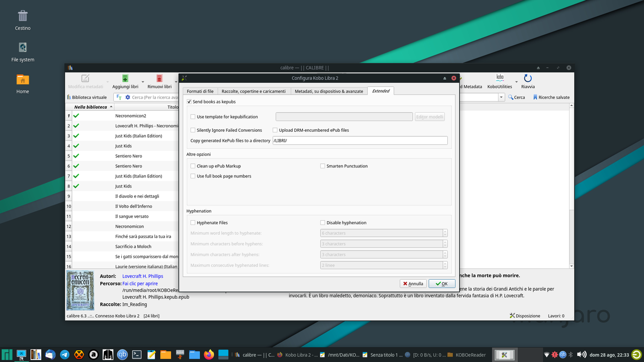Click Rimuovi libri icon in calibre toolbar
The image size is (644, 362).
tap(159, 78)
